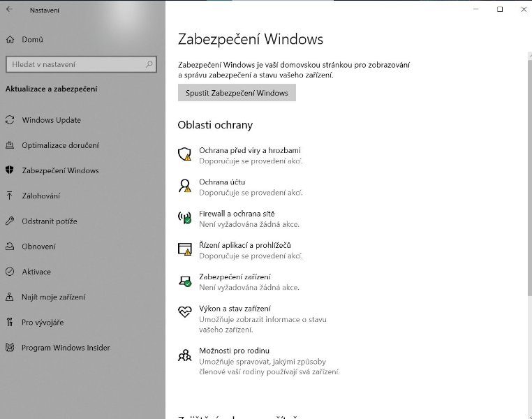Click the Optimalizace doručení icon
532x419 pixels.
pos(10,145)
